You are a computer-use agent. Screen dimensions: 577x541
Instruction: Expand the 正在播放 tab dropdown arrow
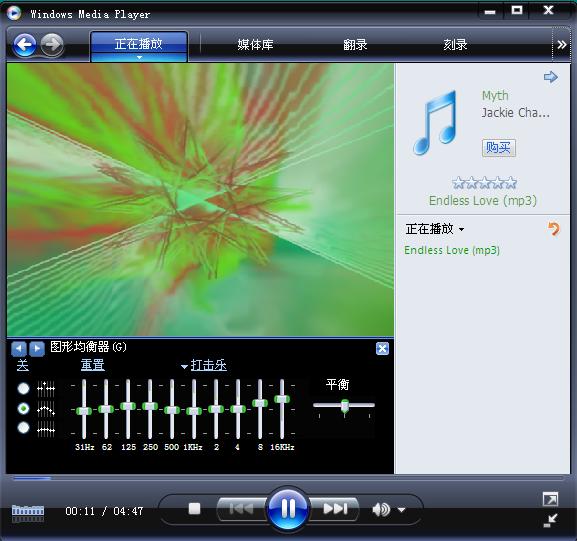139,58
